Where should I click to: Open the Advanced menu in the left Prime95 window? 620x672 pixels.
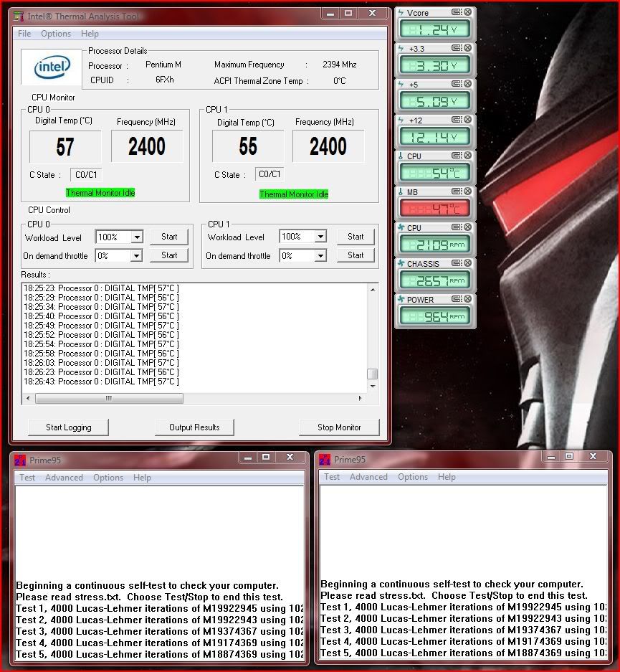coord(64,478)
